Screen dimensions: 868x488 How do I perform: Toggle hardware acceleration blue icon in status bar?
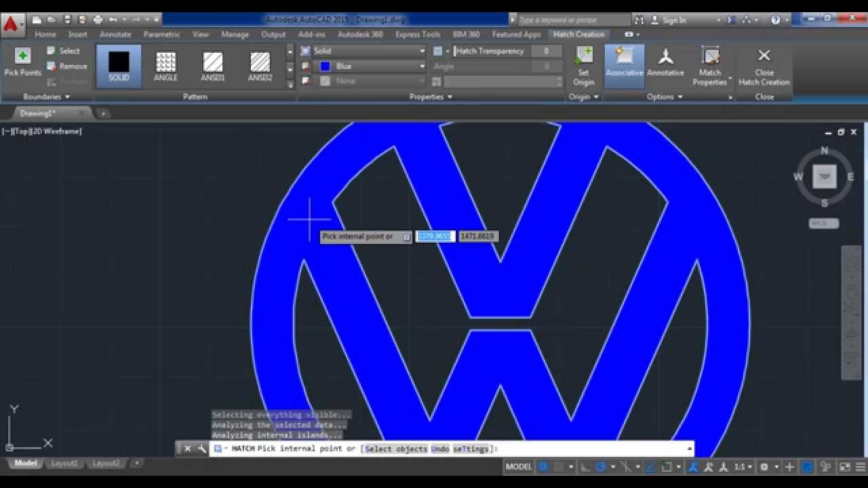807,467
